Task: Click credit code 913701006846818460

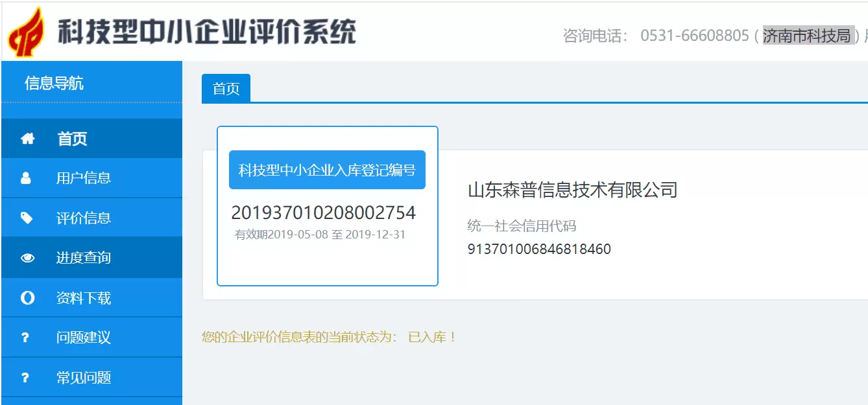Action: 539,249
